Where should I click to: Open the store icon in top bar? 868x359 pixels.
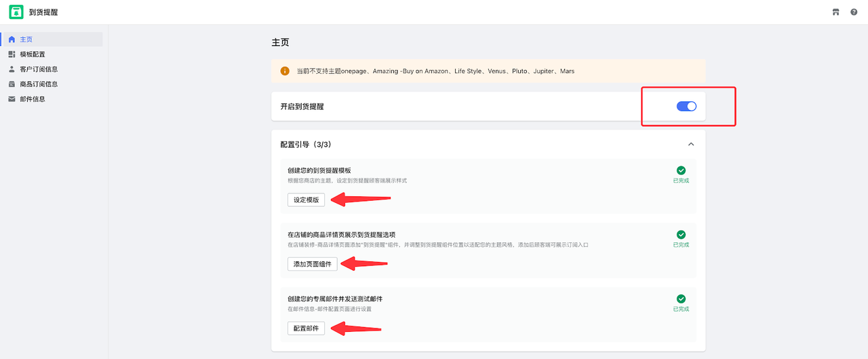pyautogui.click(x=836, y=12)
